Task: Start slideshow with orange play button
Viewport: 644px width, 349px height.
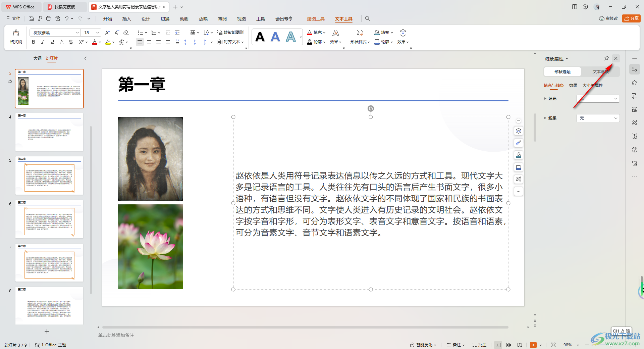Action: point(533,345)
